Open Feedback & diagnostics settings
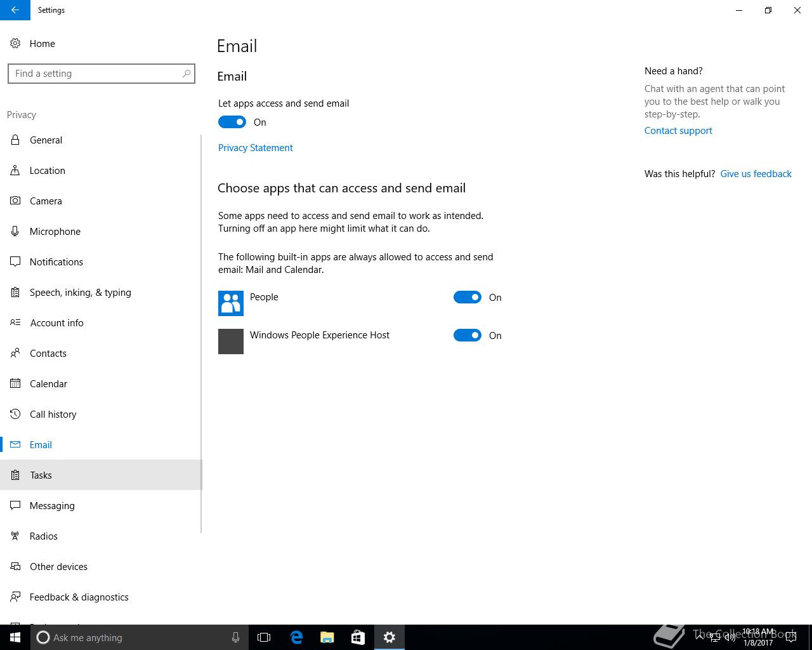 (x=101, y=597)
